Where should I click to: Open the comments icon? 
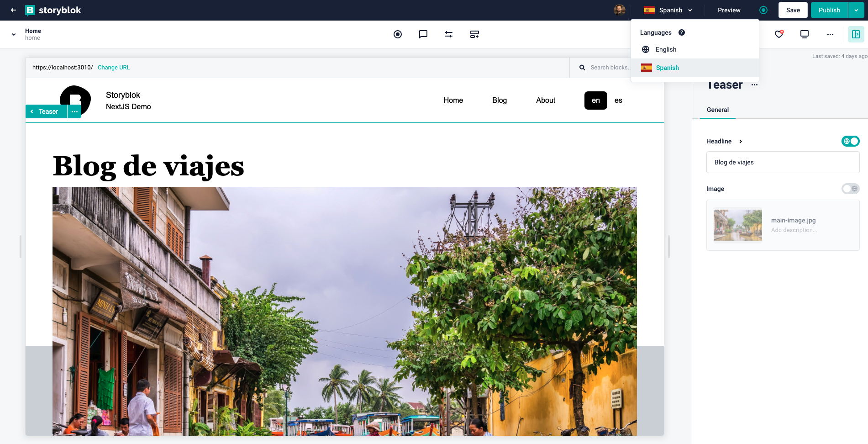coord(423,34)
